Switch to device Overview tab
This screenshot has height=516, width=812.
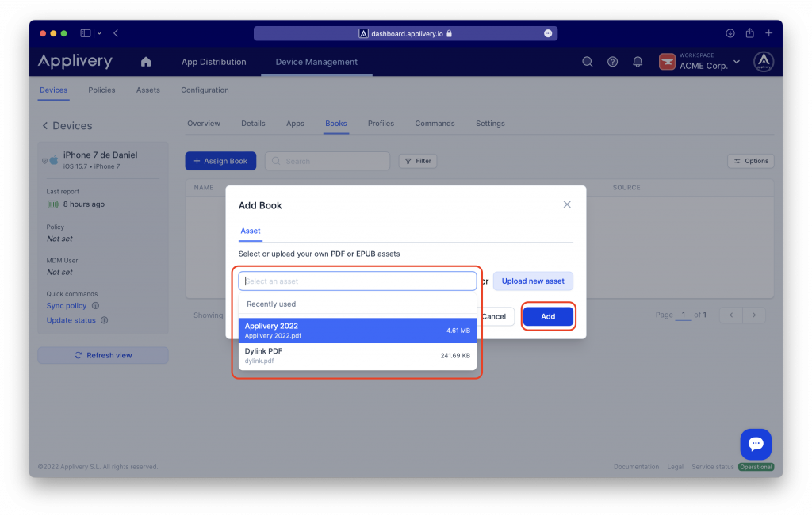tap(204, 123)
